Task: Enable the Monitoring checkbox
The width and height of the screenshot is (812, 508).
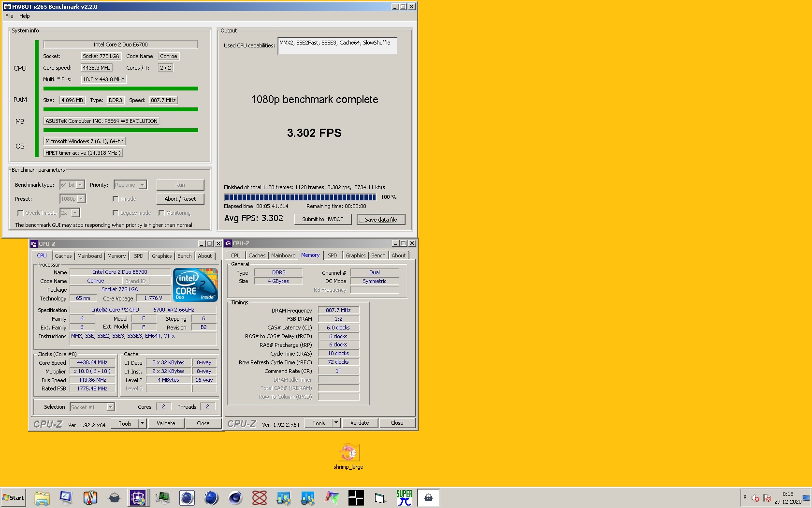Action: point(161,213)
